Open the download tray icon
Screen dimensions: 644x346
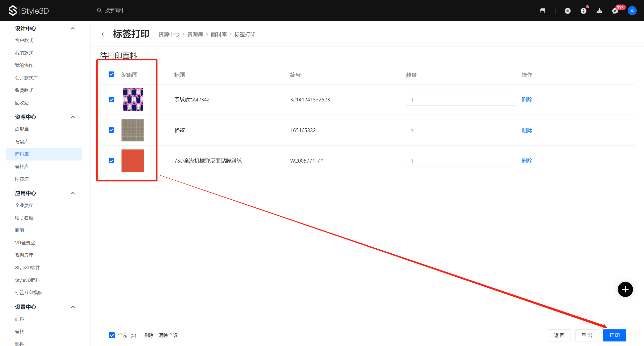click(599, 11)
